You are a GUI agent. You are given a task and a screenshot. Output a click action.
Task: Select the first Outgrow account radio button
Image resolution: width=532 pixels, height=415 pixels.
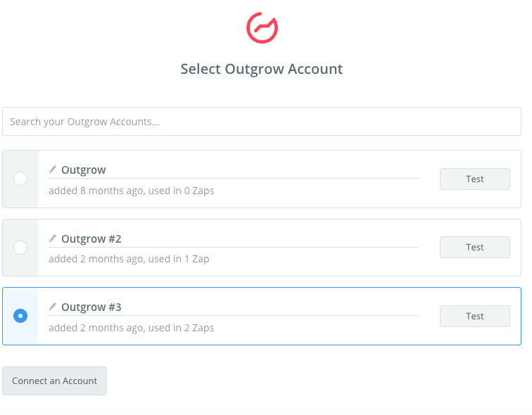[x=20, y=179]
